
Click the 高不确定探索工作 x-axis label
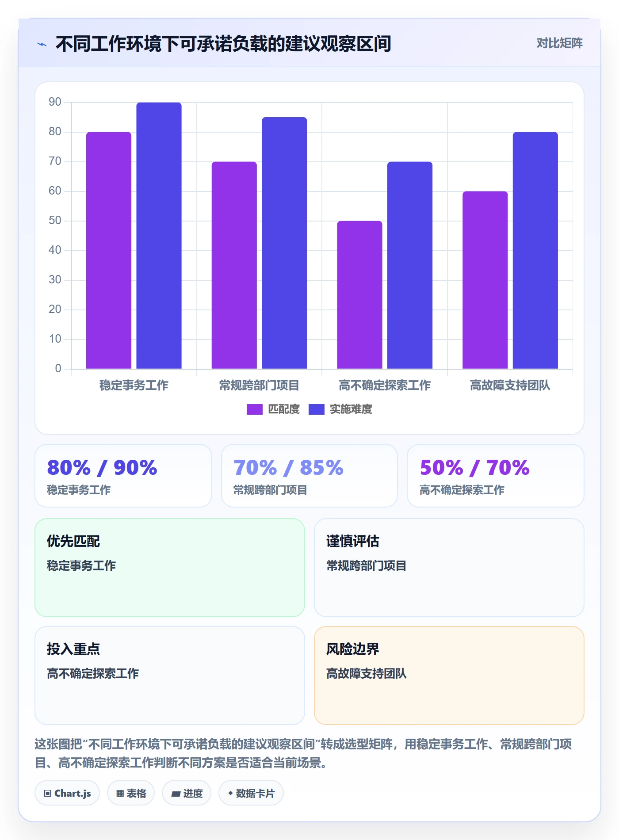pyautogui.click(x=385, y=386)
